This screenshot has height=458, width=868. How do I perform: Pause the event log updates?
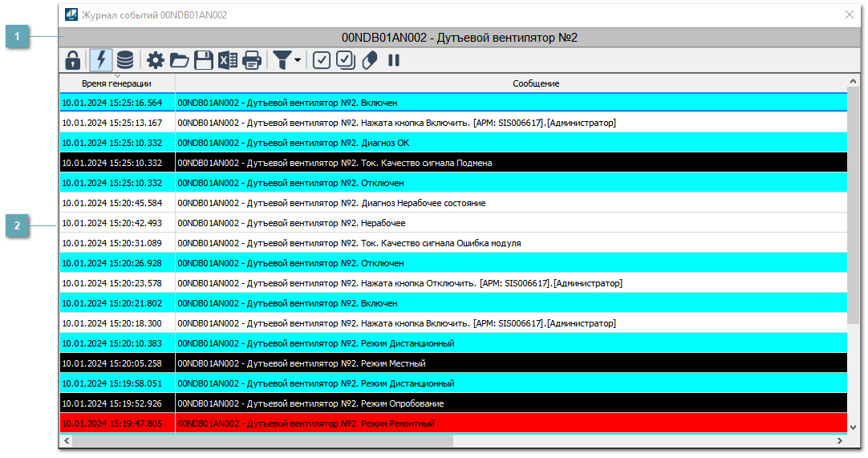pyautogui.click(x=394, y=60)
